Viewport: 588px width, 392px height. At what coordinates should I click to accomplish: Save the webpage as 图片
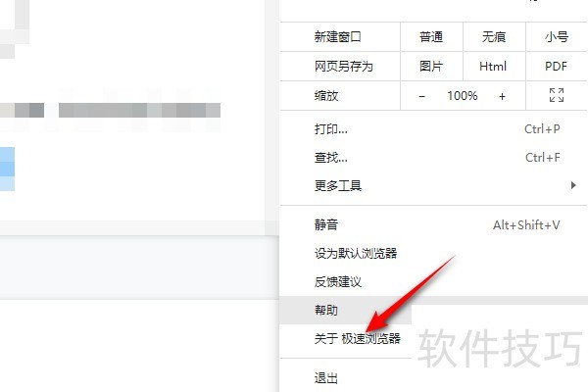(431, 67)
